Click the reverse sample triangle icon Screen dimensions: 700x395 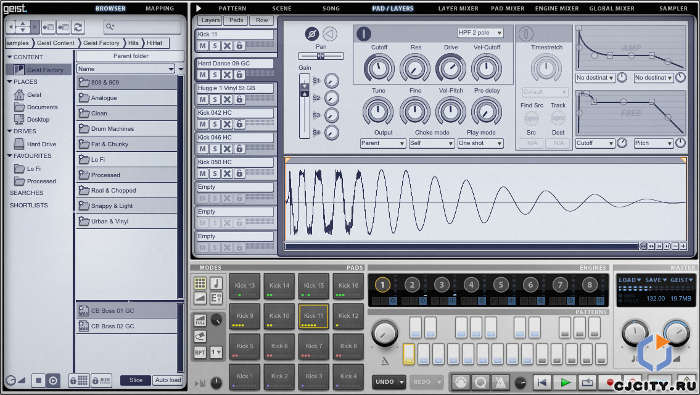point(330,34)
